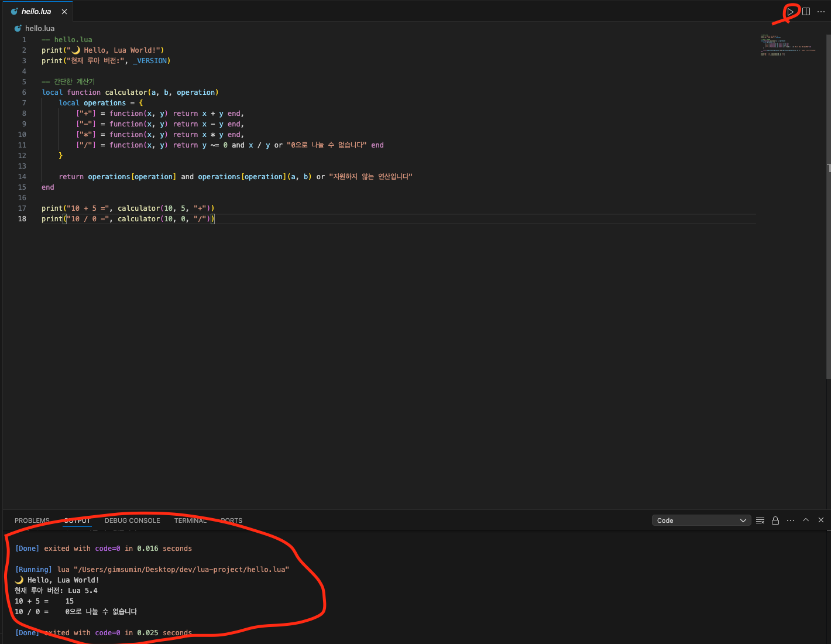Click the hello.lua breadcrumb item
831x644 pixels.
coord(40,28)
